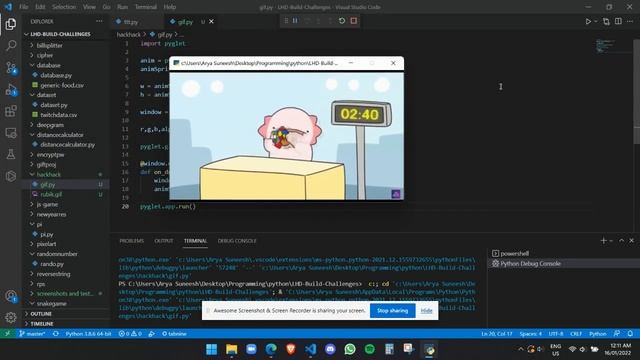
Task: Open the Run and Debug view
Action: (x=11, y=89)
